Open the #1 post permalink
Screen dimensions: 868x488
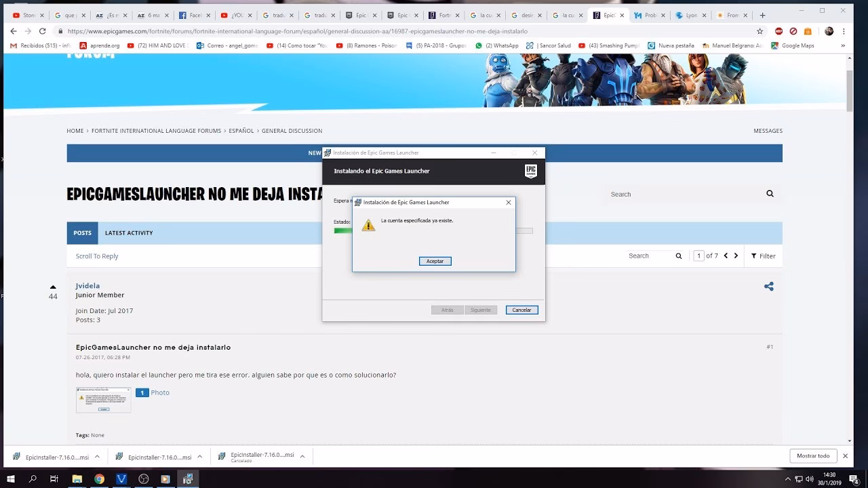click(770, 346)
